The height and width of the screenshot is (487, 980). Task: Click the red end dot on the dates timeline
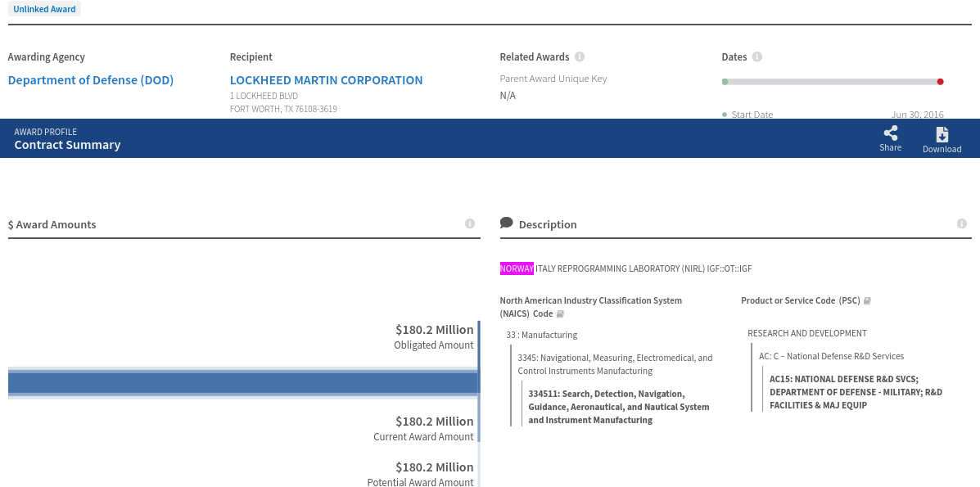[x=940, y=82]
